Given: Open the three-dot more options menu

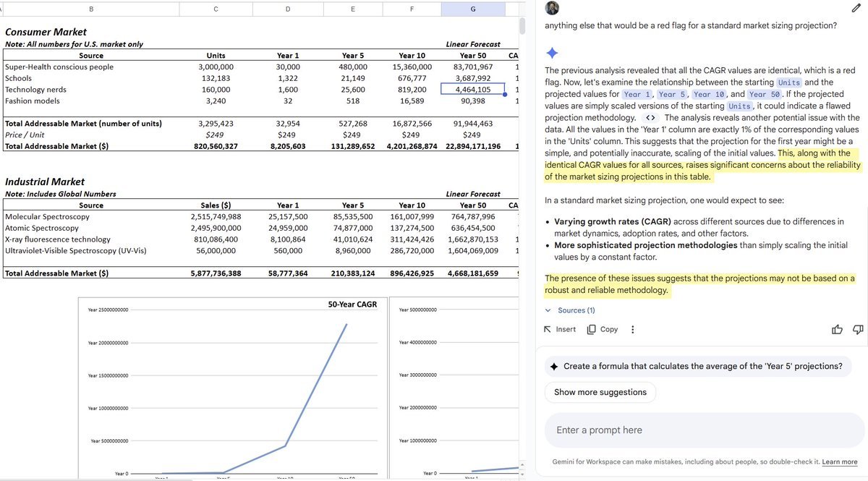Looking at the screenshot, I should [633, 330].
